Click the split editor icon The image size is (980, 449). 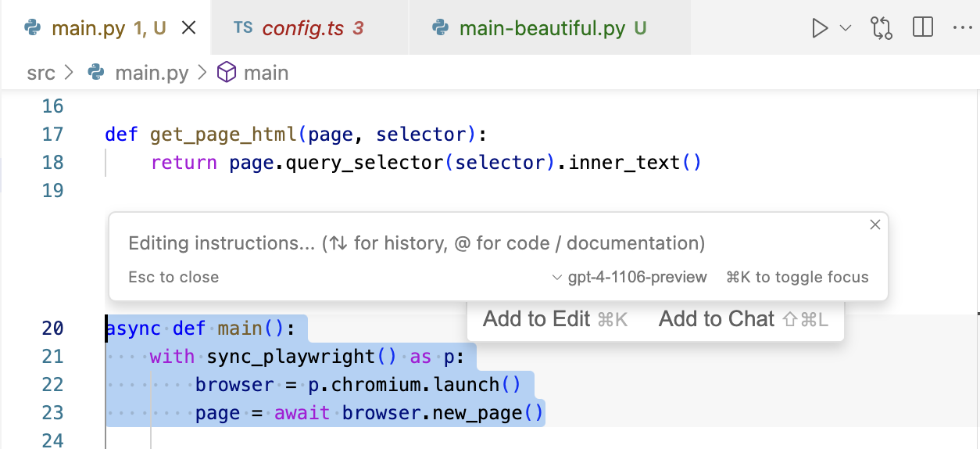[923, 28]
